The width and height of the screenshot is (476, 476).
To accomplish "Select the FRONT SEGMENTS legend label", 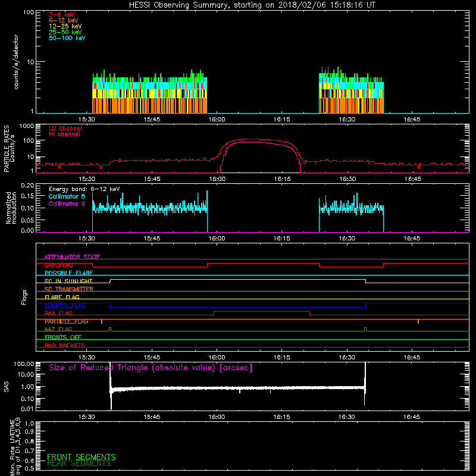I will (x=82, y=457).
